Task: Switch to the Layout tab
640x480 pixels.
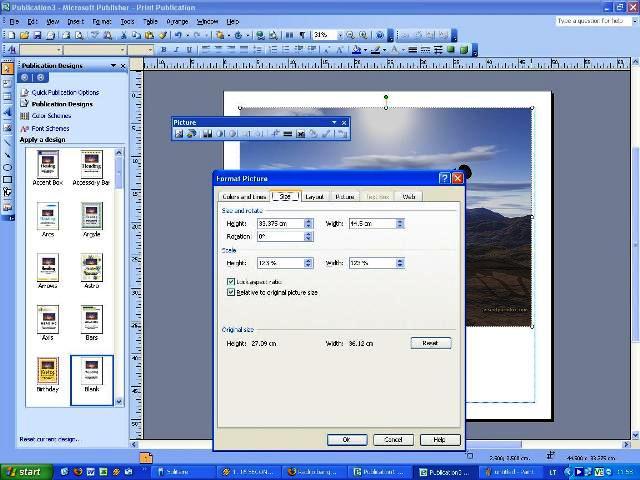Action: pos(314,197)
